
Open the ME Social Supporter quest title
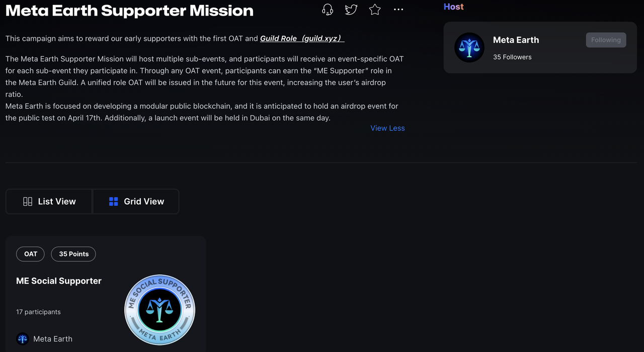pos(59,281)
